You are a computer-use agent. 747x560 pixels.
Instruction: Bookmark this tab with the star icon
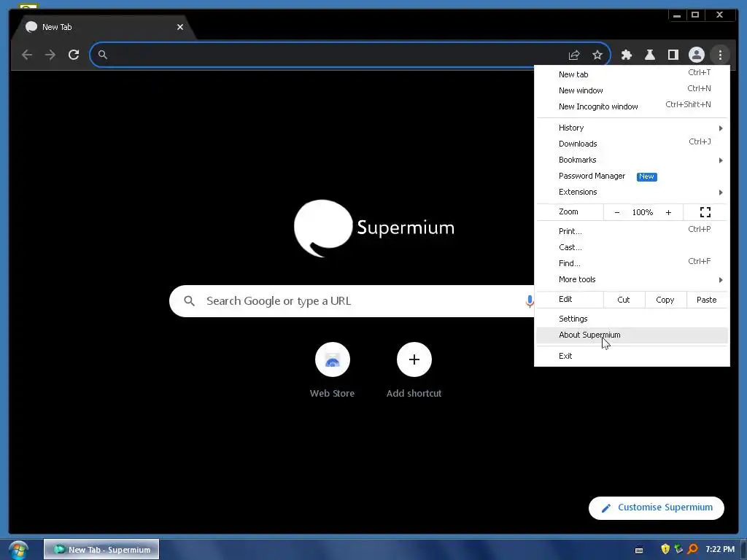(597, 55)
